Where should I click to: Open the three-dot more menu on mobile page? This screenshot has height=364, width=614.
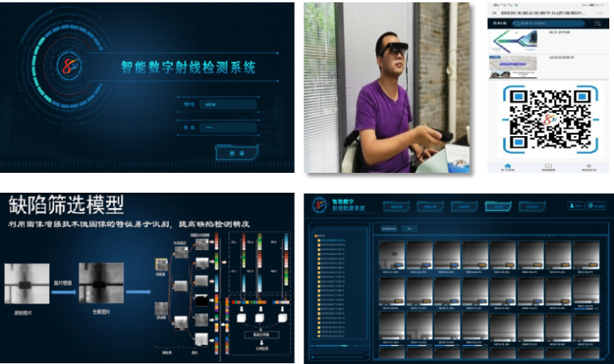[x=600, y=13]
